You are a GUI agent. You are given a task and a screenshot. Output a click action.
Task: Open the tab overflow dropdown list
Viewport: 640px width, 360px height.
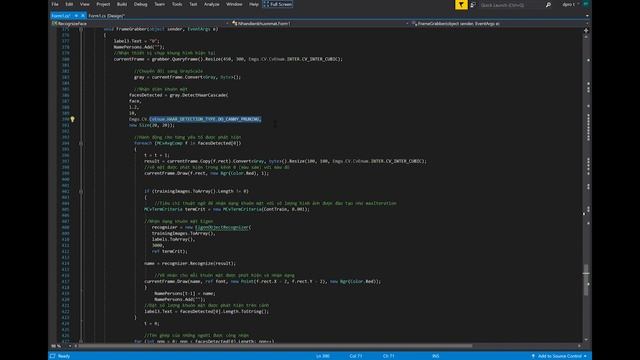coord(587,16)
